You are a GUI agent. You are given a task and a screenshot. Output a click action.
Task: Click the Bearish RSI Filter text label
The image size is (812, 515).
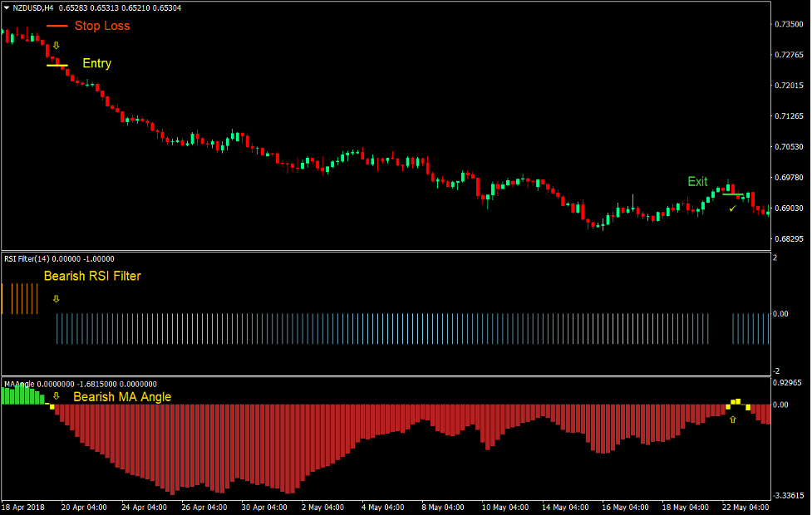coord(91,276)
